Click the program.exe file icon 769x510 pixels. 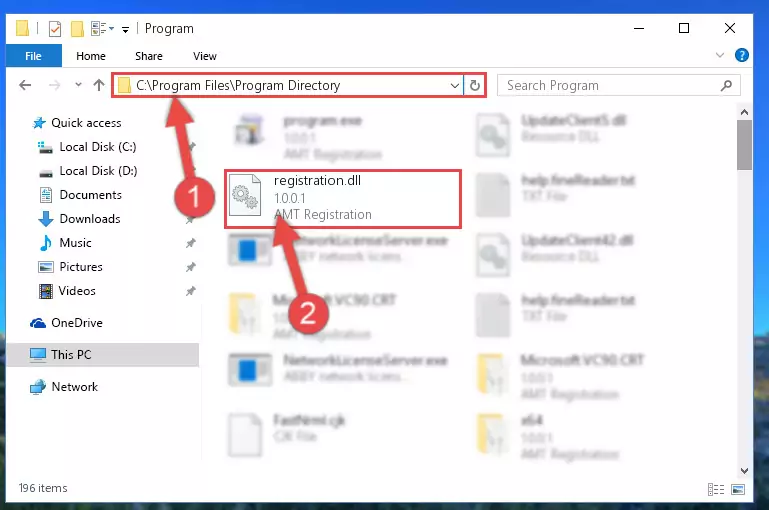[250, 131]
